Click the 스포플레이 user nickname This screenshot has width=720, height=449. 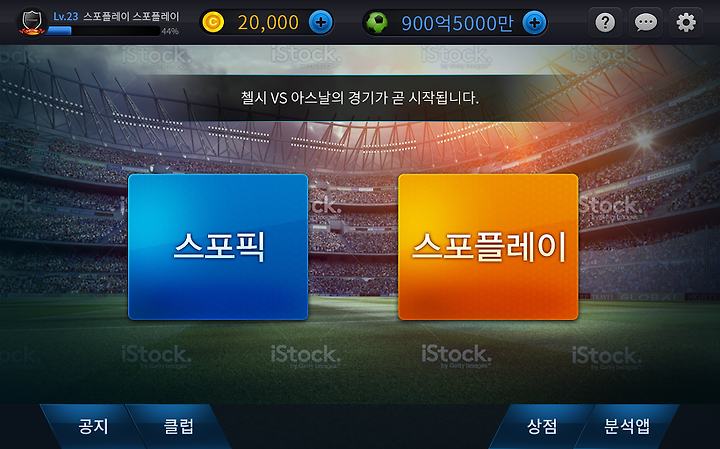click(131, 17)
